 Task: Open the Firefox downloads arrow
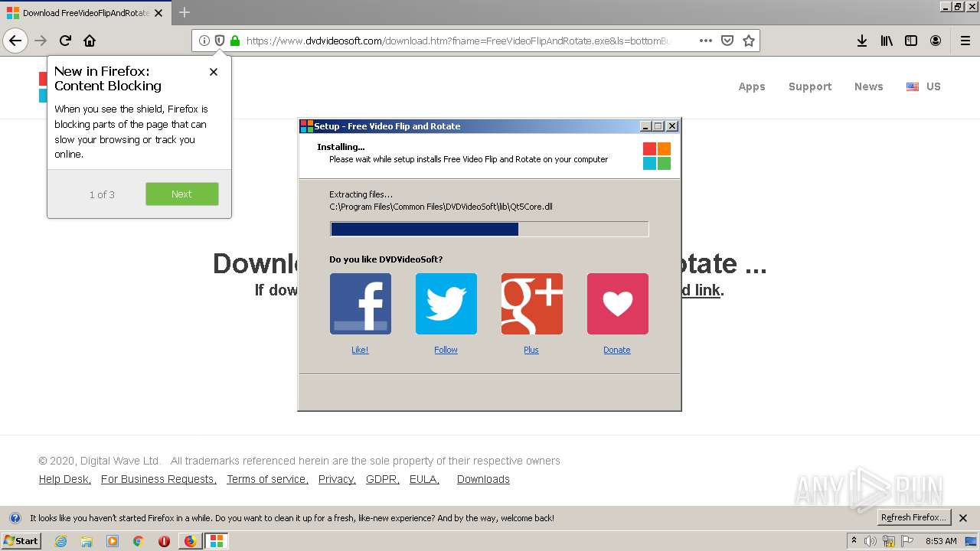(862, 41)
